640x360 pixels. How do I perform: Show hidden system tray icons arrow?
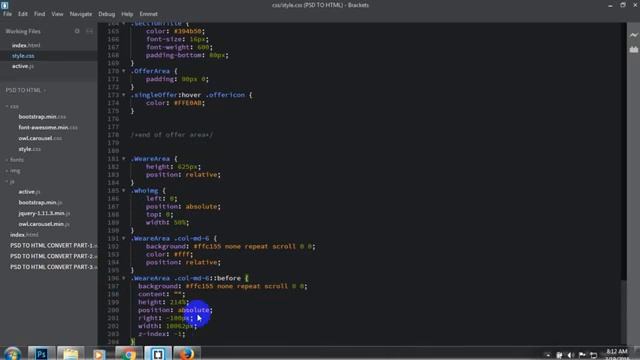tap(548, 355)
